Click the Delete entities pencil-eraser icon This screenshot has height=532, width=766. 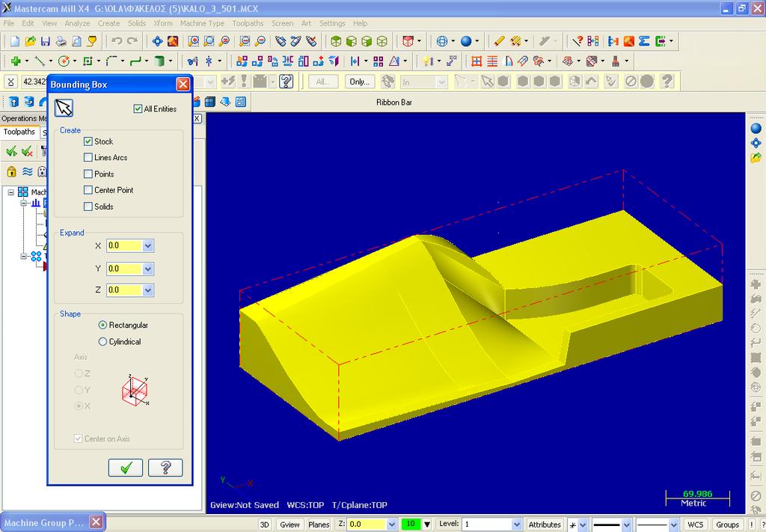coord(499,41)
